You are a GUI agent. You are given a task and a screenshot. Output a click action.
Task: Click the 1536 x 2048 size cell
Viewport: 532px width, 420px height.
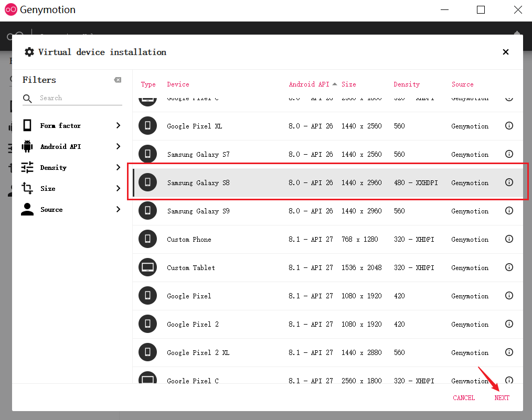click(x=361, y=267)
